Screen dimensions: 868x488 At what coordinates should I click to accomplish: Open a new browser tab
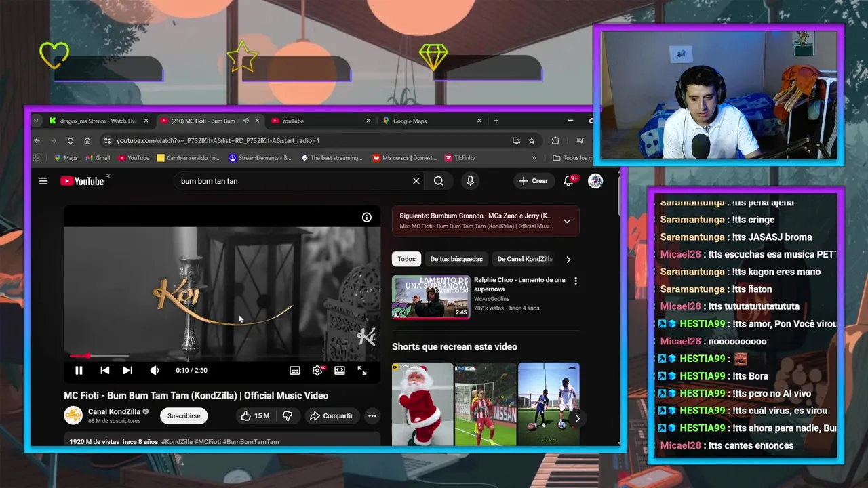(496, 121)
